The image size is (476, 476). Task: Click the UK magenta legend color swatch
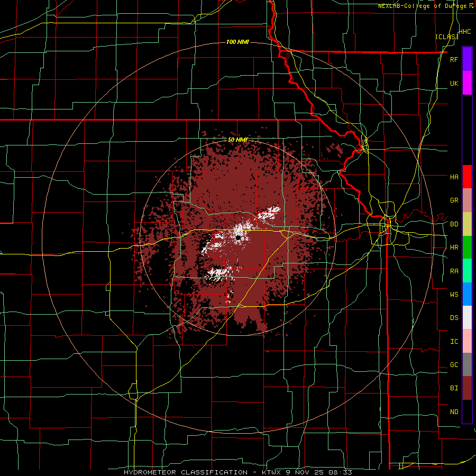(467, 83)
